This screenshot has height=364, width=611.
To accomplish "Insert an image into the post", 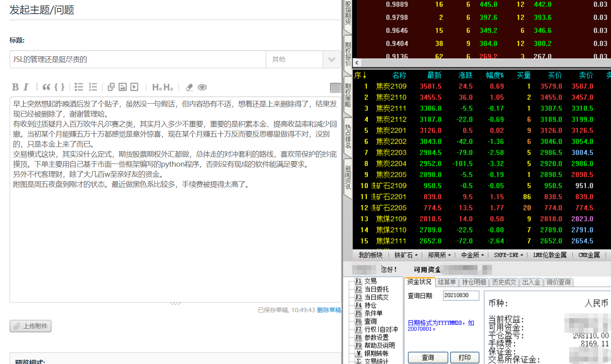I will click(x=123, y=87).
